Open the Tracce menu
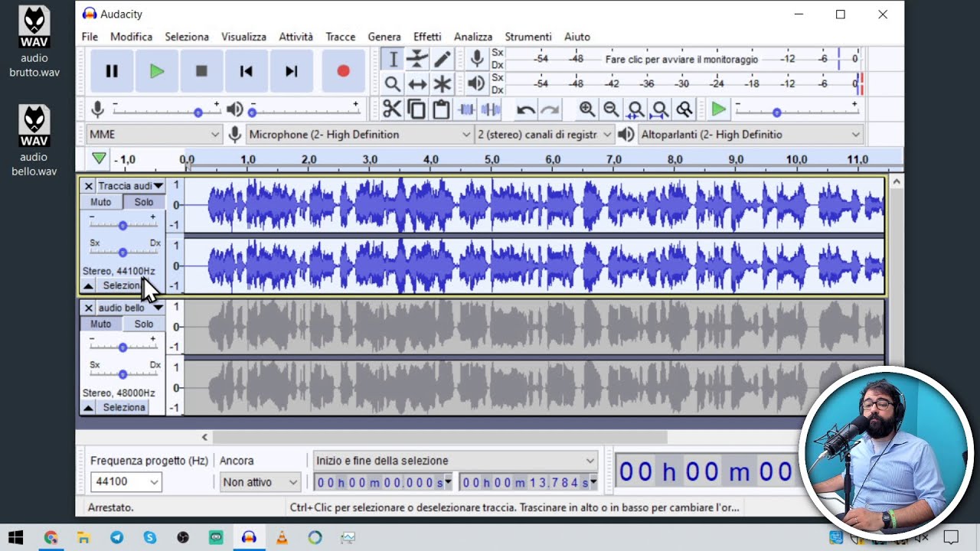 click(x=341, y=37)
